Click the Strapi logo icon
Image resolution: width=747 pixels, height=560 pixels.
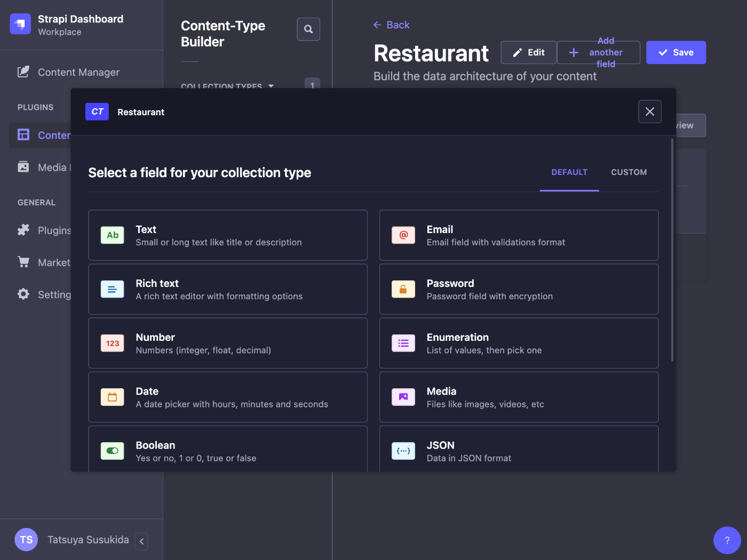20,24
